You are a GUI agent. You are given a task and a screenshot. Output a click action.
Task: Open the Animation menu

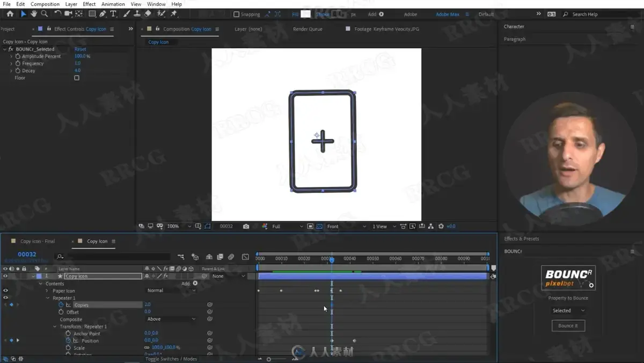(113, 4)
